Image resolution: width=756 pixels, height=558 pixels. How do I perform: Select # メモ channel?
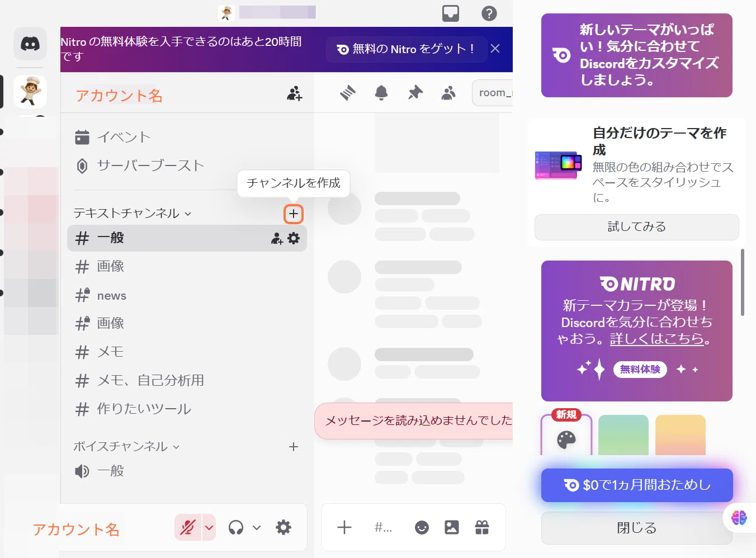187,352
